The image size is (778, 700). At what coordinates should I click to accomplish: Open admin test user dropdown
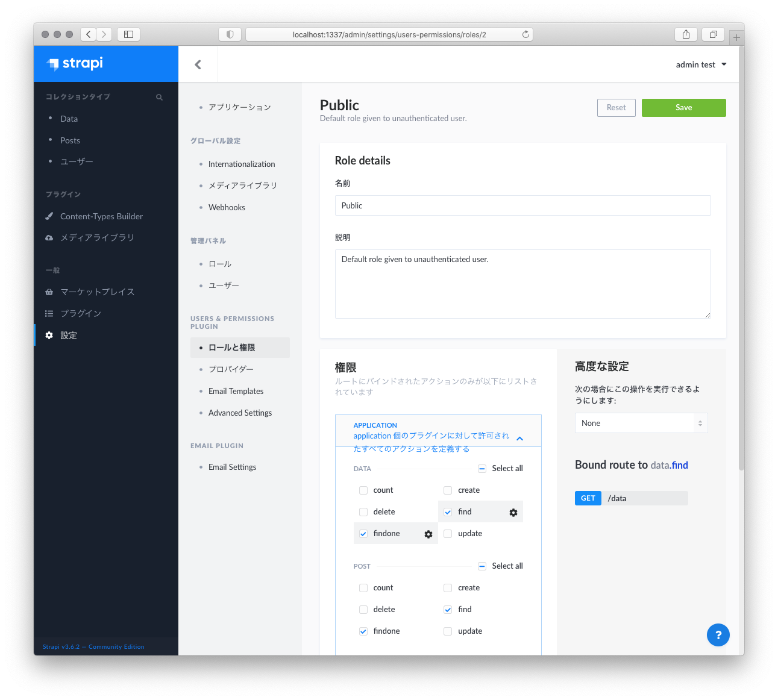tap(701, 64)
